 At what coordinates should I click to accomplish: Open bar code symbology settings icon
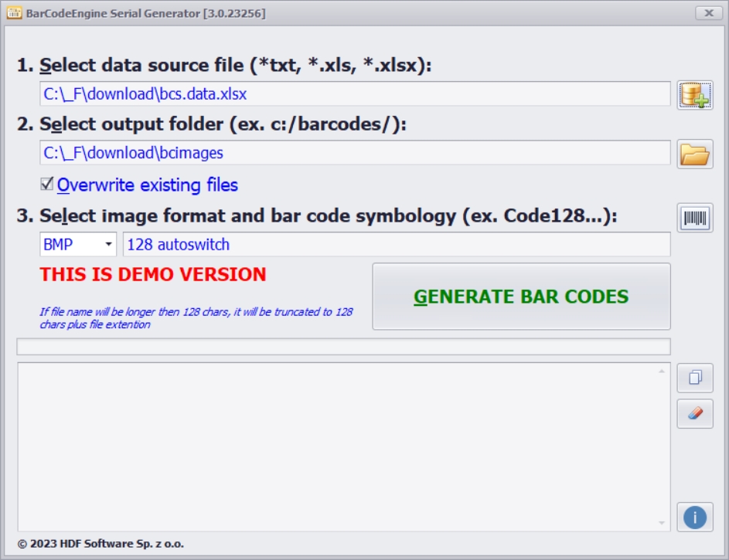(x=694, y=218)
